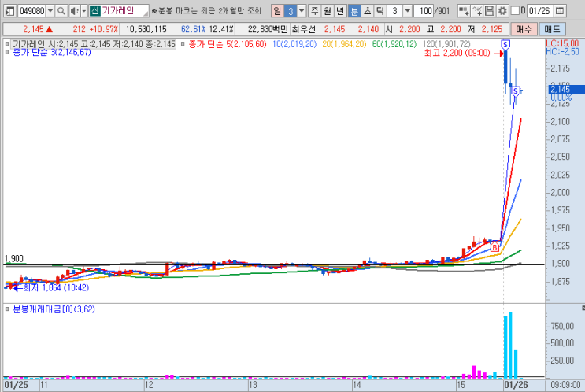This screenshot has width=585, height=392.
Task: Select the 일 (daily) chart tab
Action: pos(277,11)
